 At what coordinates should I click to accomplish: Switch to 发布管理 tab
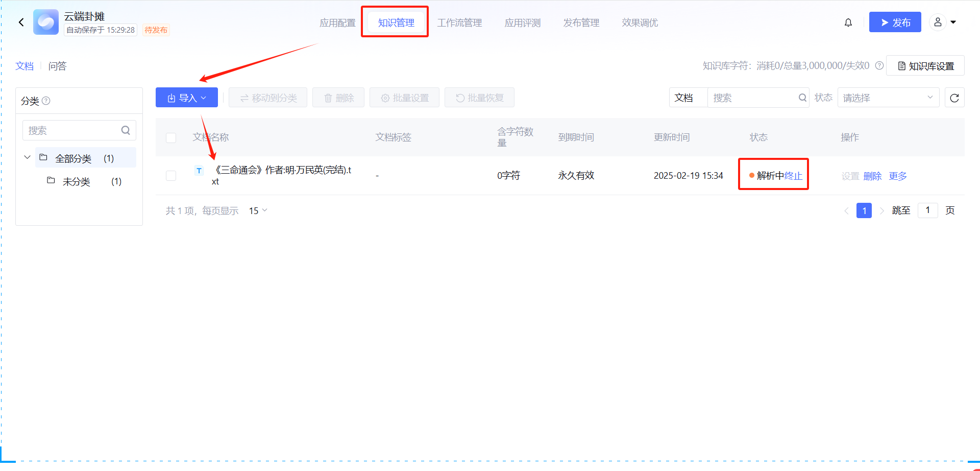[581, 22]
